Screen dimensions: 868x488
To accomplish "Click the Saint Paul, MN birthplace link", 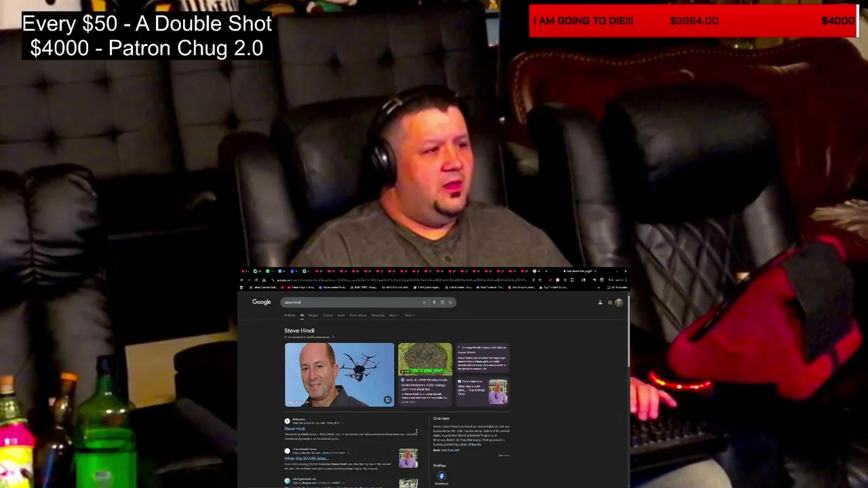I will pos(450,450).
